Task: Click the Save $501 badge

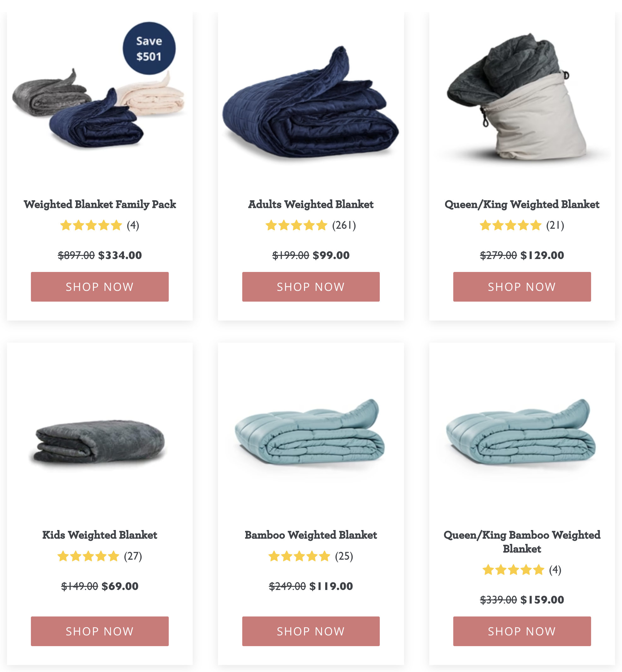Action: (149, 49)
